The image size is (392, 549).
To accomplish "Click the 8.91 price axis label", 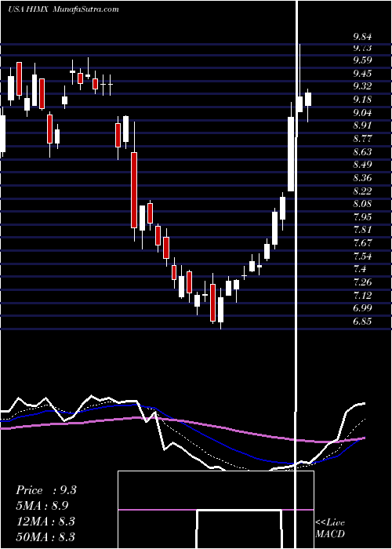I will [362, 125].
